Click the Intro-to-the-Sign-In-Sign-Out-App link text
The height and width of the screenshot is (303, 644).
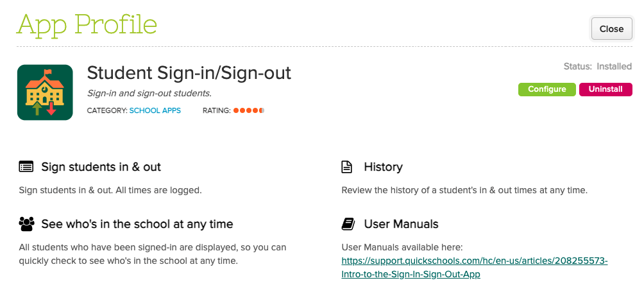click(x=411, y=274)
